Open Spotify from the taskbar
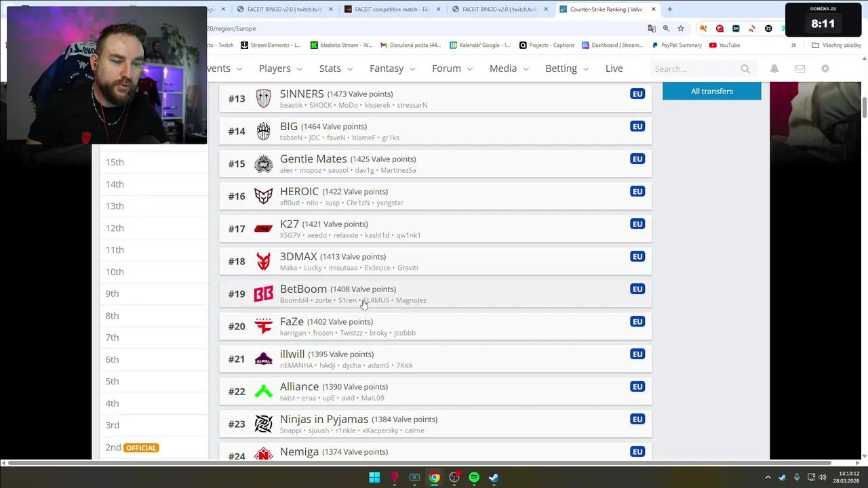 pos(474,477)
